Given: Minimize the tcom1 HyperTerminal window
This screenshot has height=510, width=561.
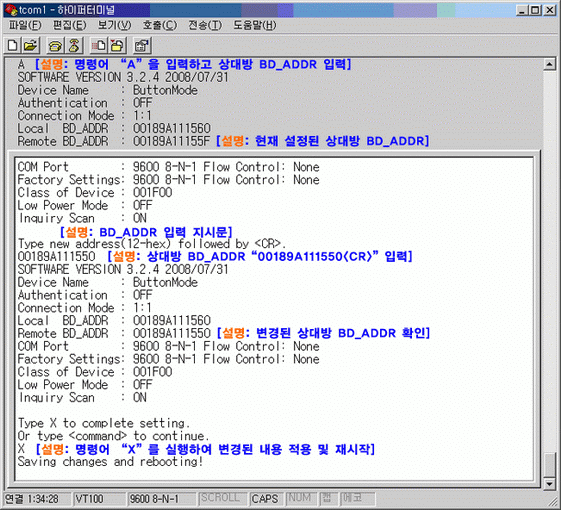Looking at the screenshot, I should (522, 10).
